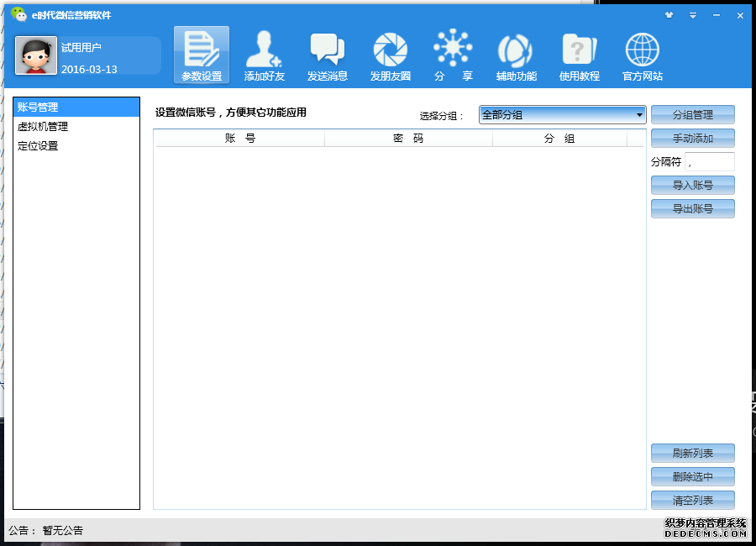
Task: Select 虚拟机管理 in the left list
Action: coord(76,126)
